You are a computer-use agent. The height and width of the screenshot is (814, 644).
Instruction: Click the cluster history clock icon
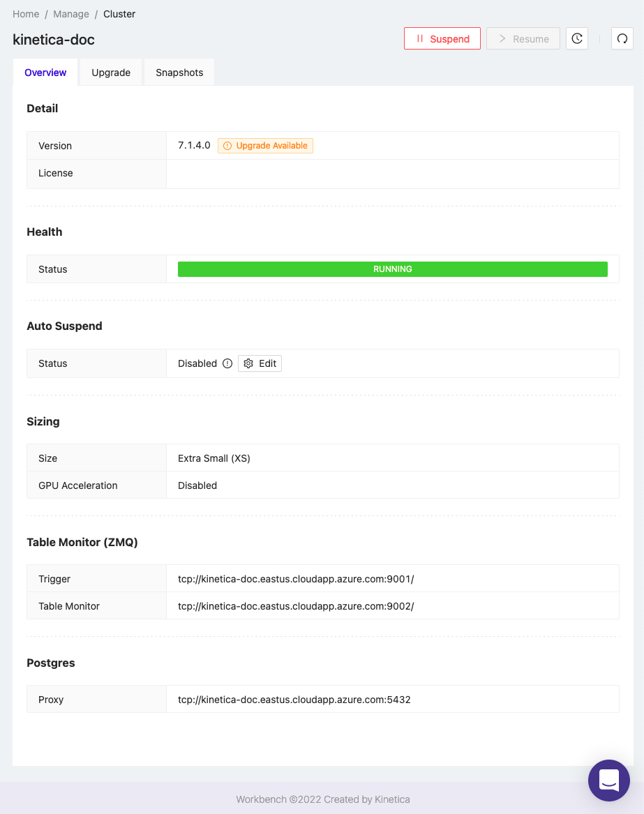coord(577,38)
